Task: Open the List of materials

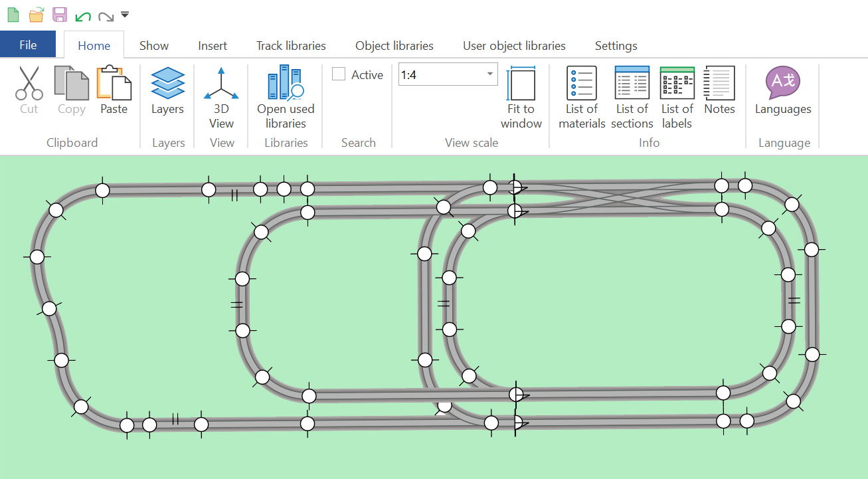Action: (x=582, y=84)
